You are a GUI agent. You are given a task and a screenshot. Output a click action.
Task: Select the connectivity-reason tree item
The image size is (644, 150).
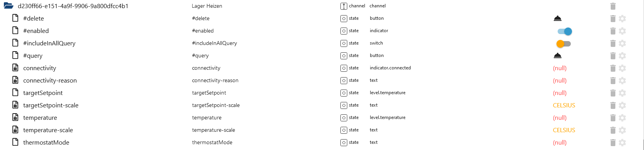click(50, 80)
